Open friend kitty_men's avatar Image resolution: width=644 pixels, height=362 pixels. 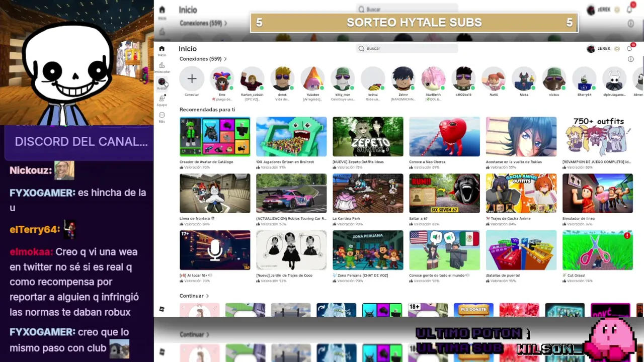pyautogui.click(x=343, y=78)
